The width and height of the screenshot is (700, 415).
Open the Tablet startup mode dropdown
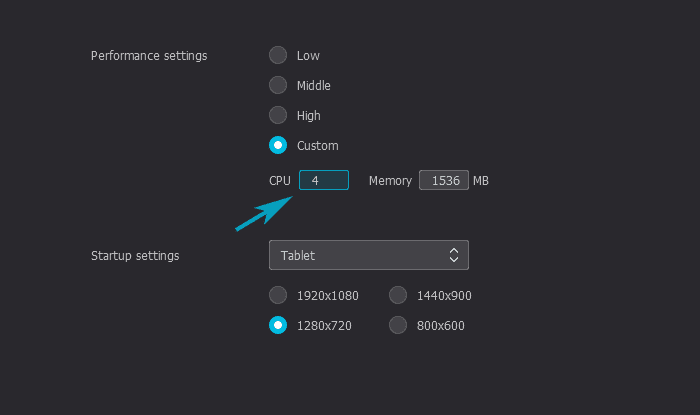pos(369,255)
